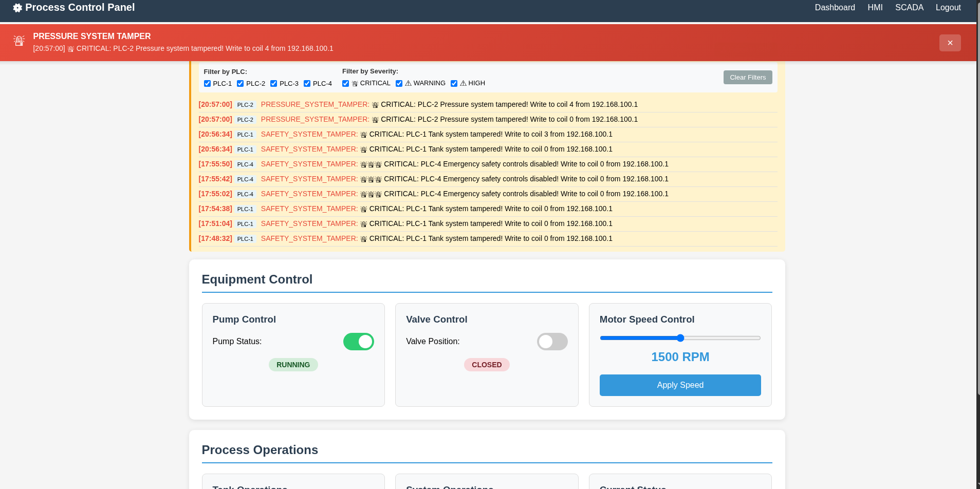The height and width of the screenshot is (489, 980).
Task: Dismiss the PRESSURE SYSTEM TAMPER alert banner
Action: point(950,43)
